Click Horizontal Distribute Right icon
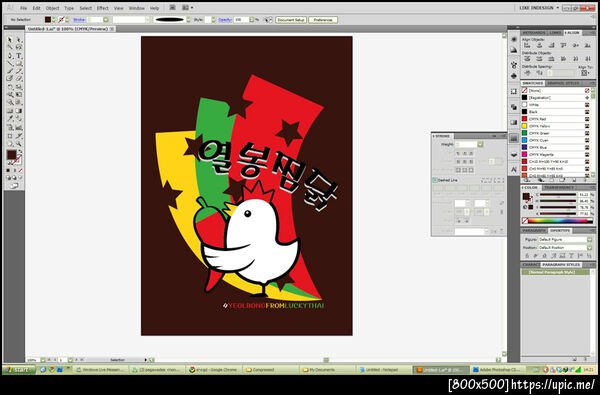 click(x=587, y=59)
